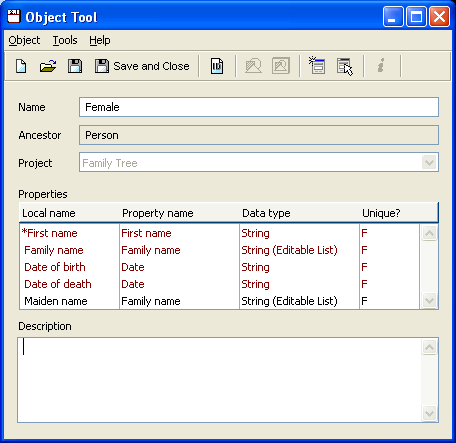Maximize the Object Tool window
The height and width of the screenshot is (443, 456).
coord(416,16)
